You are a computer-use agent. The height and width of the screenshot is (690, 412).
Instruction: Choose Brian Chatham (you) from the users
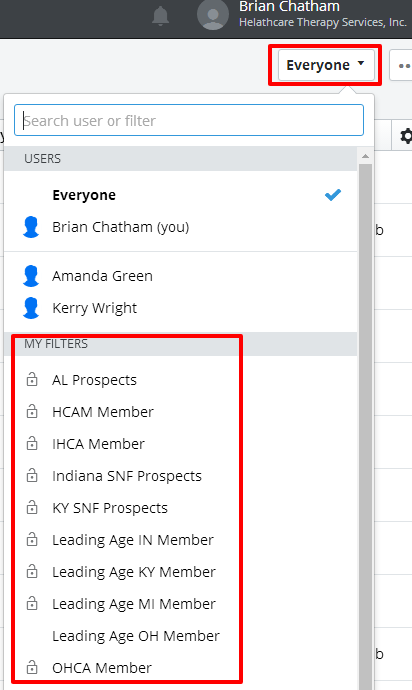(180, 227)
